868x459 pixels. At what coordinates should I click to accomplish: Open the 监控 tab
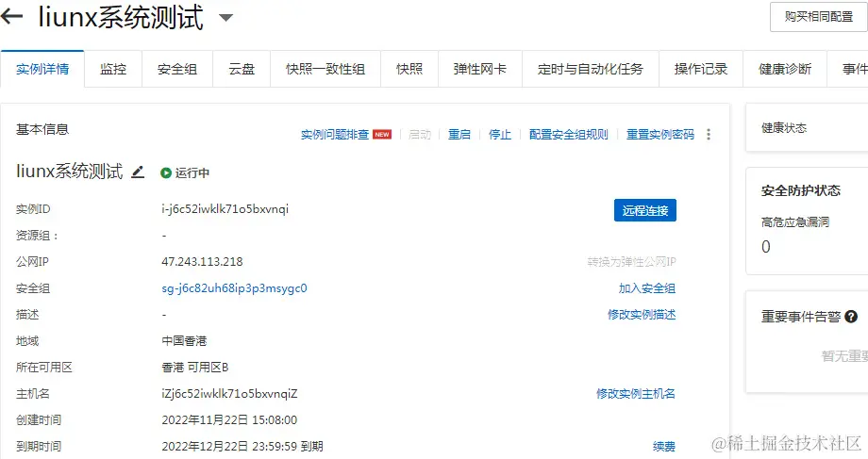tap(113, 69)
